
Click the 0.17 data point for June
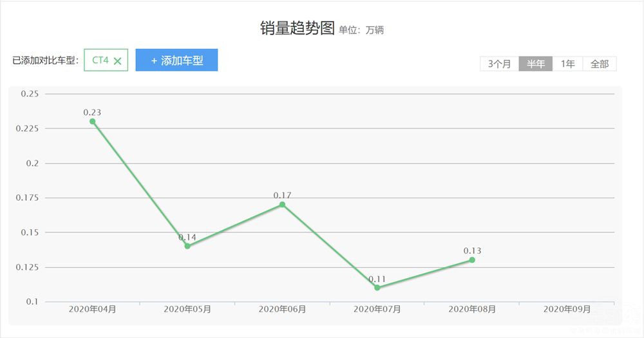(282, 205)
